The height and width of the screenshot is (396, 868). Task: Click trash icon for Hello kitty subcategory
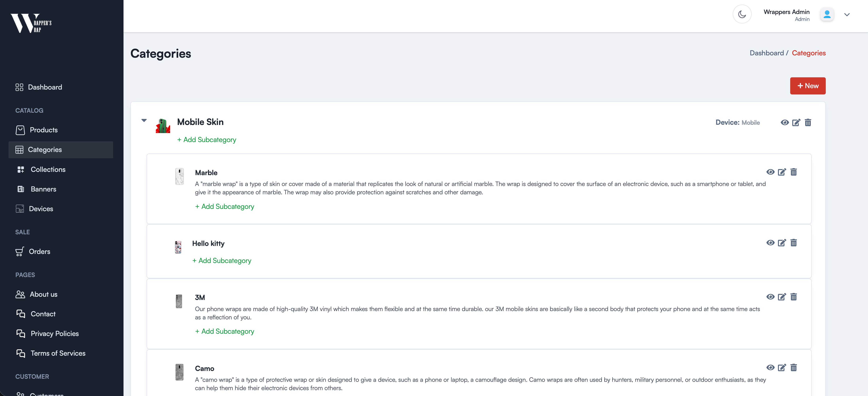(793, 243)
